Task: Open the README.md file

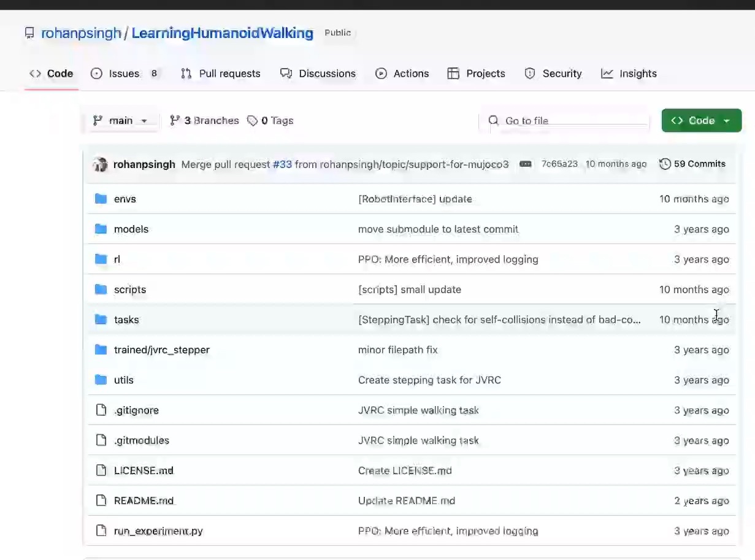Action: 144,501
